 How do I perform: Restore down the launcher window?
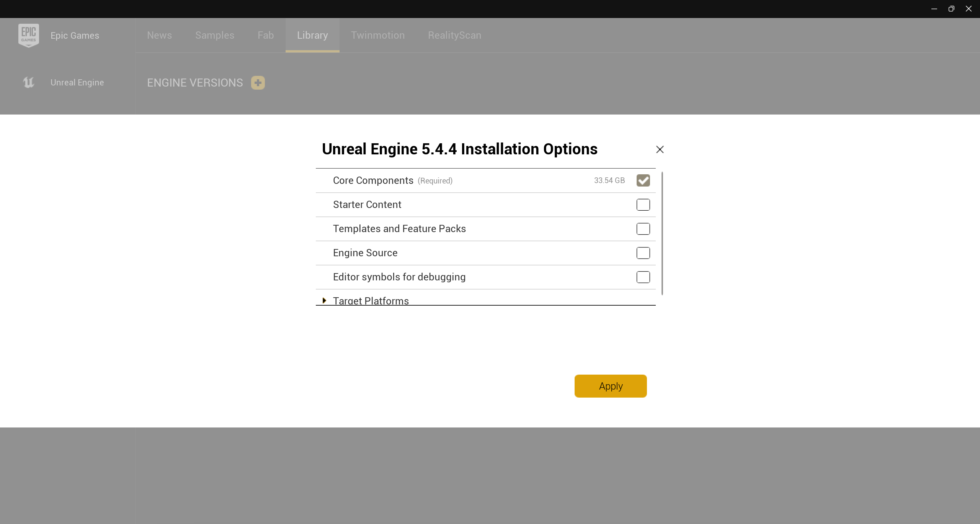pyautogui.click(x=951, y=9)
